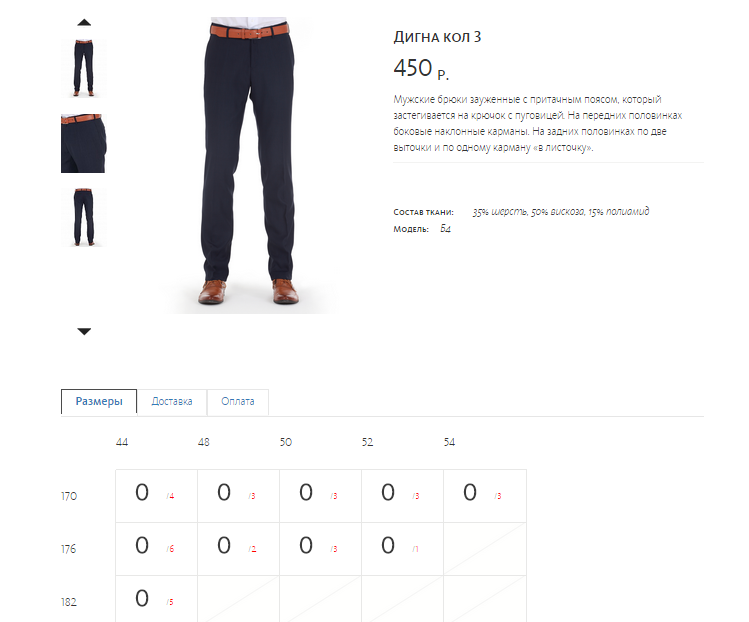Click the product title ДИГНА КОЛ 3

click(x=437, y=37)
